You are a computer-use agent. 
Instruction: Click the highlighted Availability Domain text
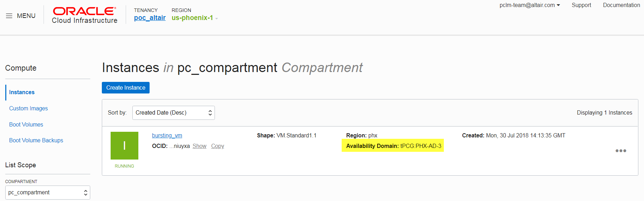[393, 146]
